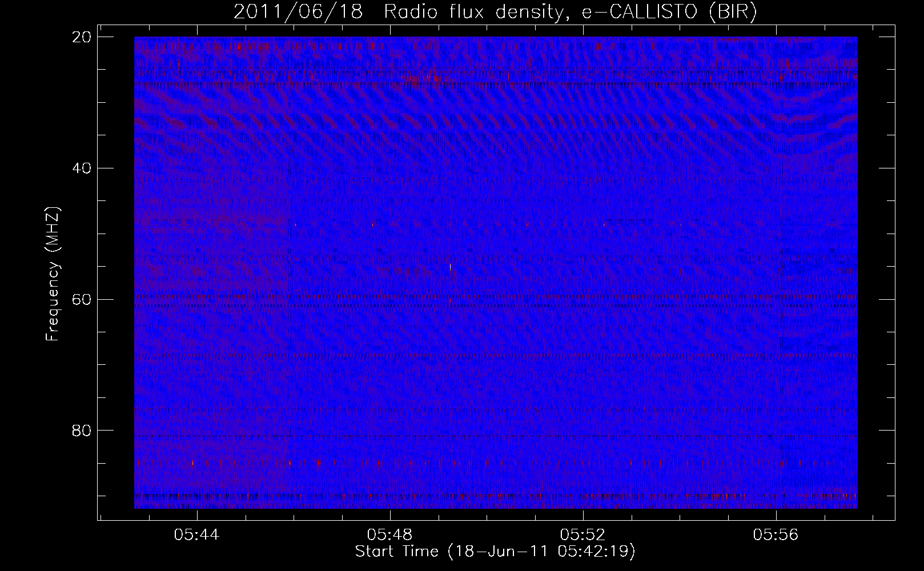Click the 'Start Time (18-Jun-11 05:42:19)' label
This screenshot has width=924, height=571.
tap(495, 552)
